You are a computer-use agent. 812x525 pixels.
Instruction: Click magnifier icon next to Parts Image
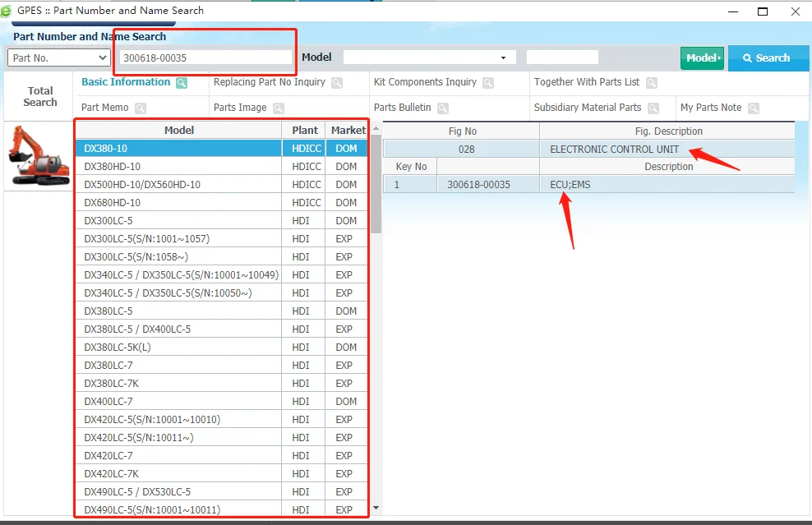tap(279, 108)
